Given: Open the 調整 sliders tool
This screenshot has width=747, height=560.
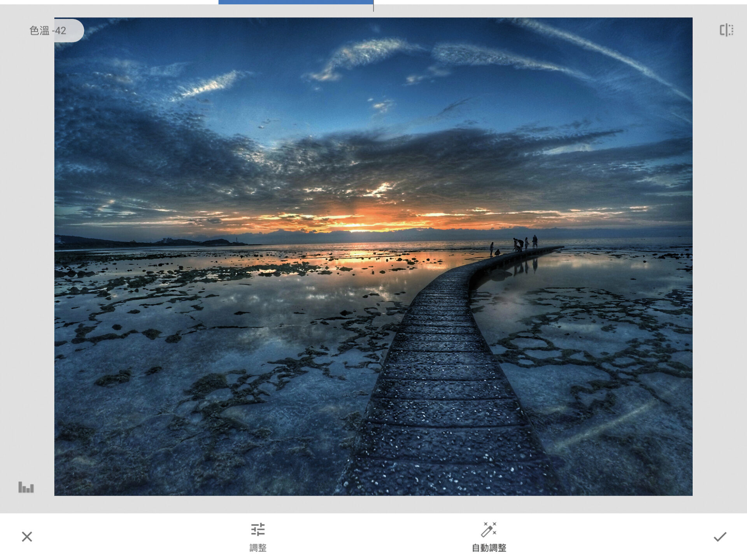Looking at the screenshot, I should pyautogui.click(x=258, y=537).
